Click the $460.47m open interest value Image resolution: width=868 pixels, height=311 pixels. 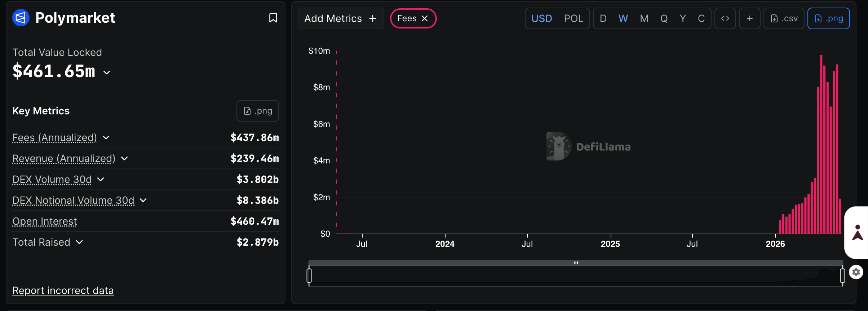click(254, 221)
